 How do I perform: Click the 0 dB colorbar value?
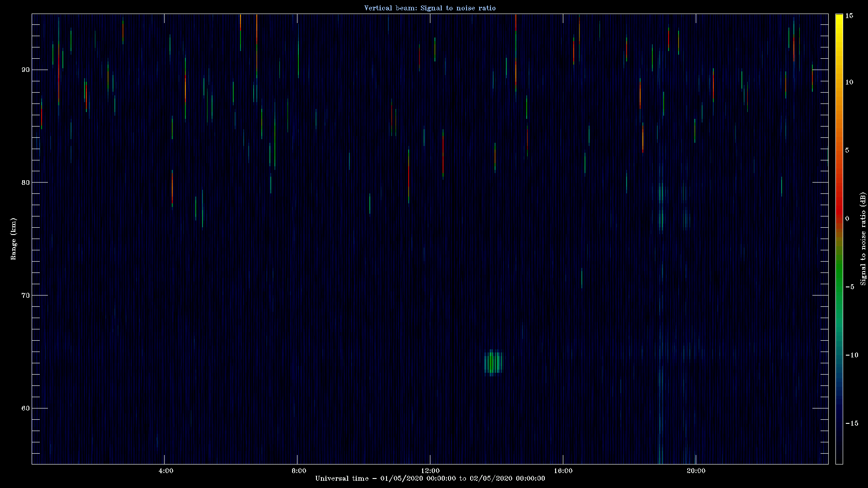(847, 219)
